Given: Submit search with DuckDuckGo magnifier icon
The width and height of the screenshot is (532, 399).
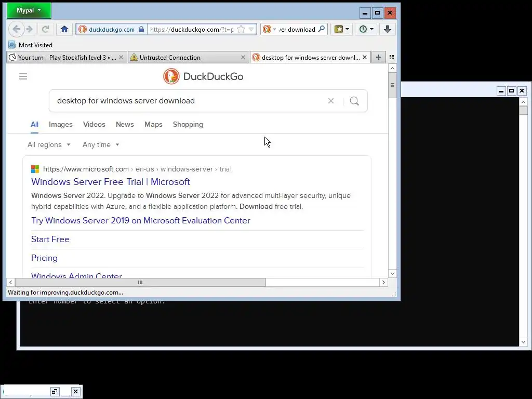Looking at the screenshot, I should coord(354,101).
